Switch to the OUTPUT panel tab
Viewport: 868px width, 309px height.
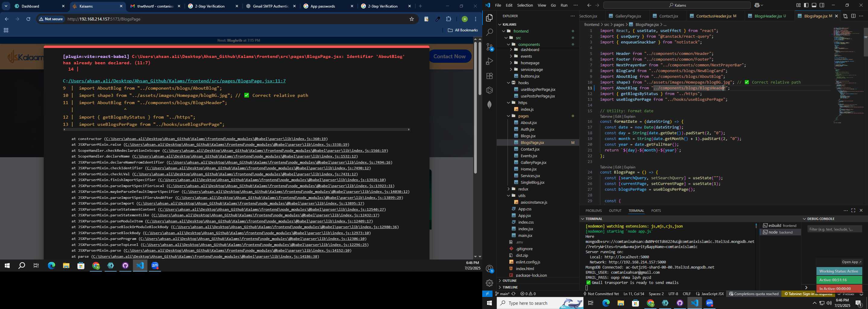tap(615, 211)
